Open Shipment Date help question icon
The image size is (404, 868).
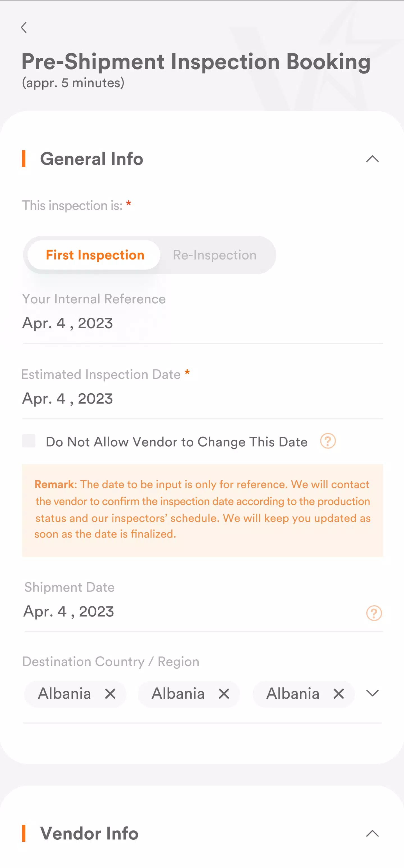(x=374, y=613)
